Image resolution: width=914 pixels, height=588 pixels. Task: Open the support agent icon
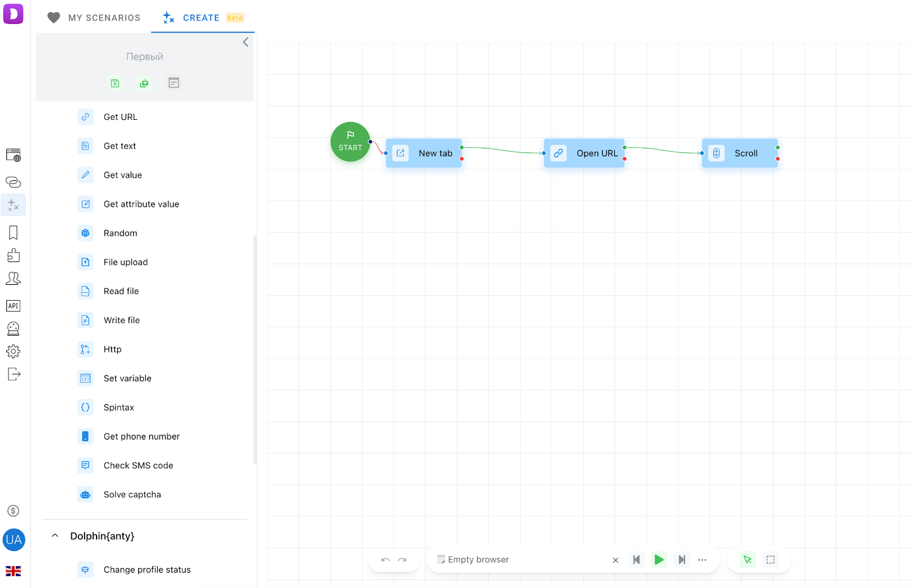click(x=13, y=328)
